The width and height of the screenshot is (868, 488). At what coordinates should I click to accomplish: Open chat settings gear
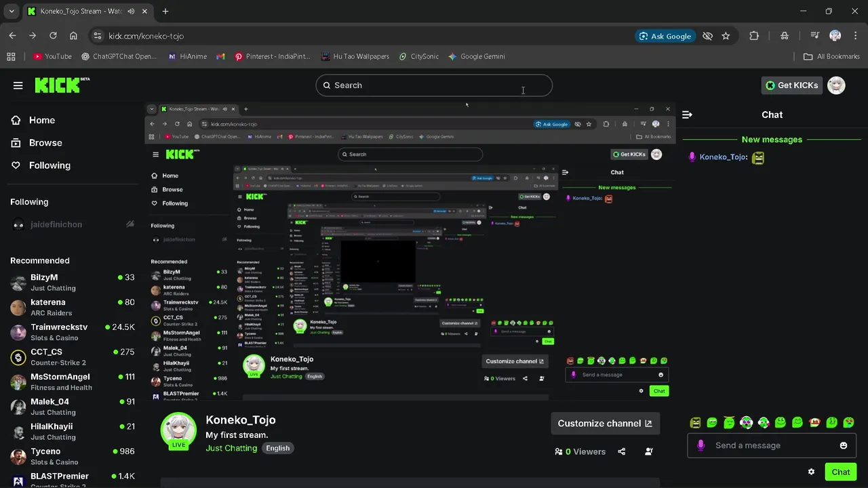tap(811, 472)
